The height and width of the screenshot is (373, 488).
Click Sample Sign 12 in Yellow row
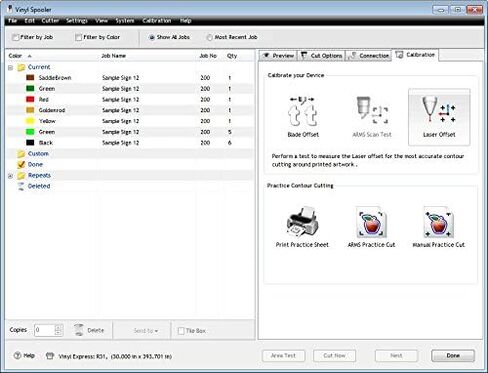120,121
